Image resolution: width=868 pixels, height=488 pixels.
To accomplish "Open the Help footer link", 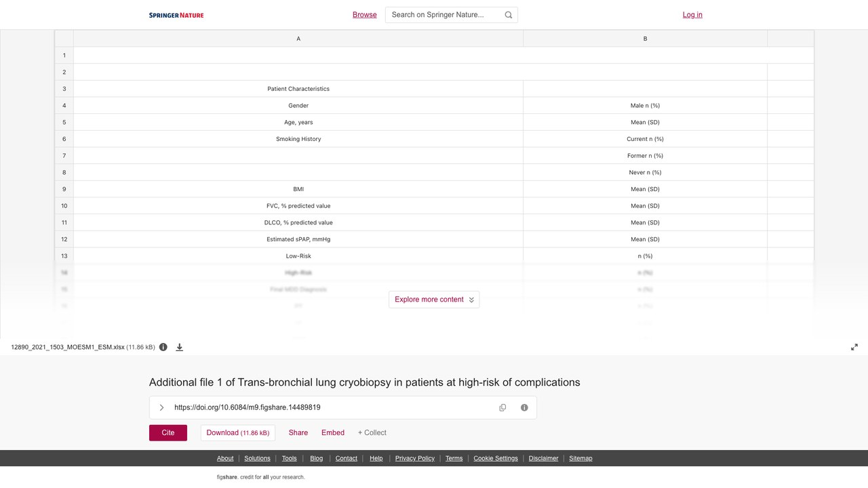I will [376, 458].
